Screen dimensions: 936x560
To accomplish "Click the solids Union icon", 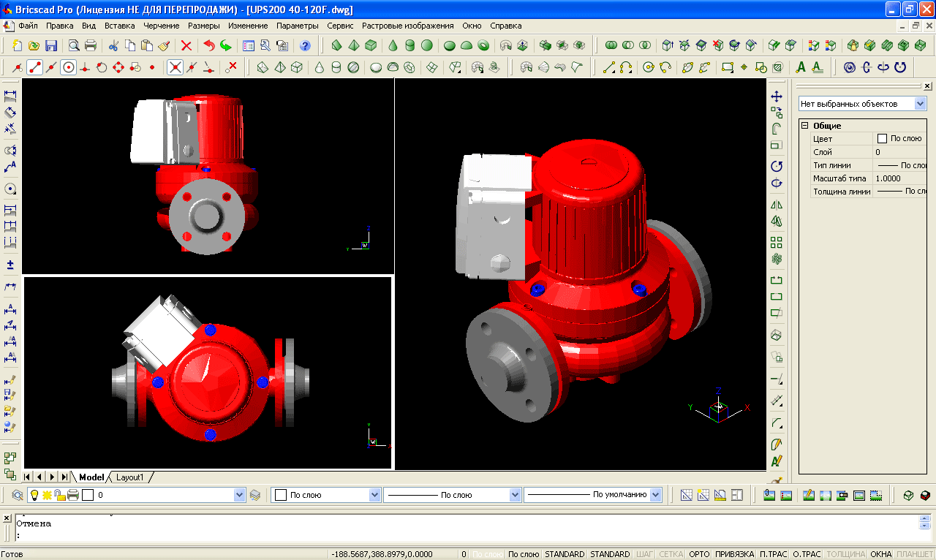I will (x=612, y=45).
